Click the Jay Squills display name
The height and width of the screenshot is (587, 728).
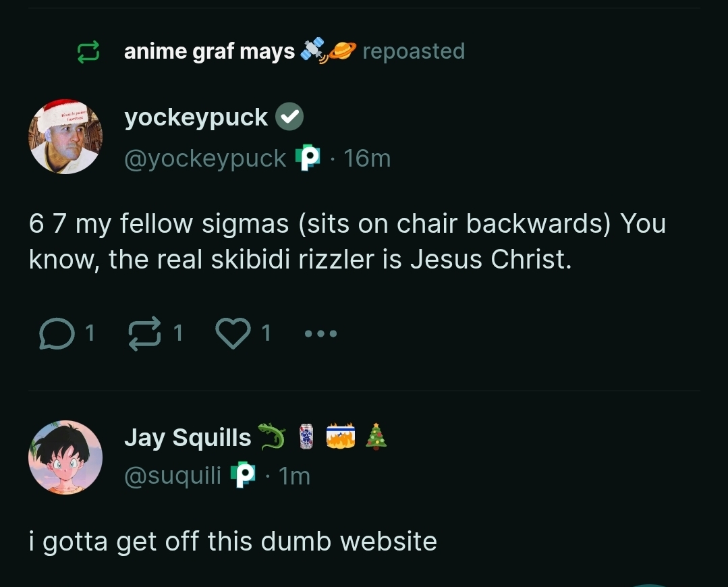pyautogui.click(x=188, y=437)
